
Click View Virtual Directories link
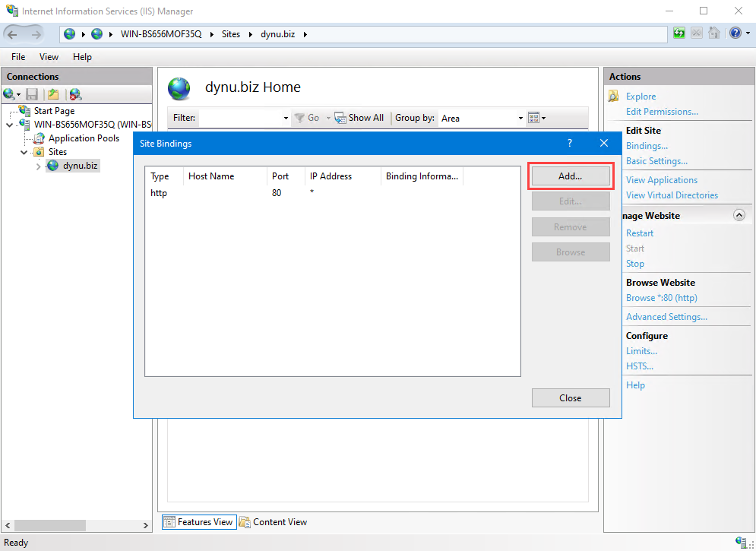672,195
